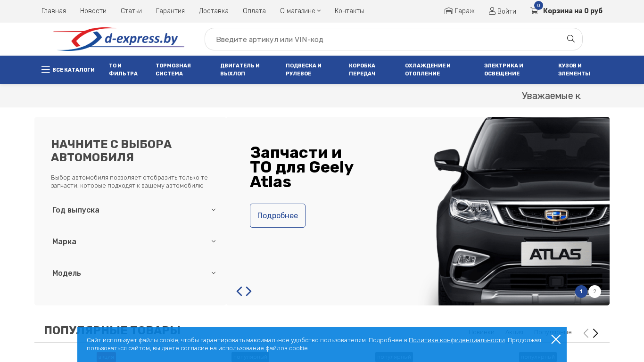Click the Запчасти и ТО для Geely Atlas heading
The height and width of the screenshot is (362, 644).
(x=302, y=167)
